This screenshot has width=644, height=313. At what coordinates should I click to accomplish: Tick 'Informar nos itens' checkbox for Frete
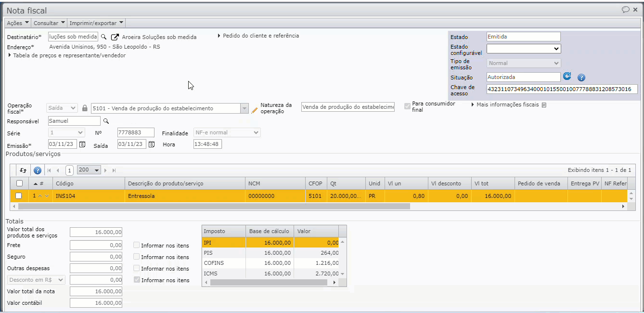(137, 245)
